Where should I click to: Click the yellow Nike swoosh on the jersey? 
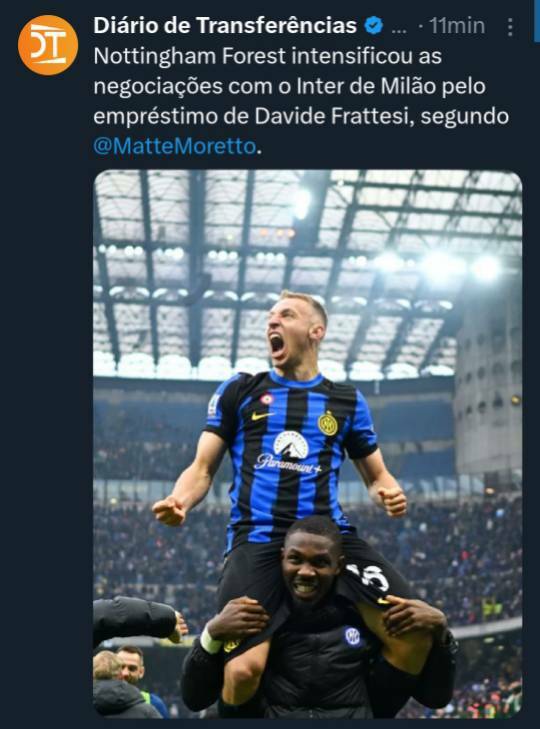tap(262, 416)
